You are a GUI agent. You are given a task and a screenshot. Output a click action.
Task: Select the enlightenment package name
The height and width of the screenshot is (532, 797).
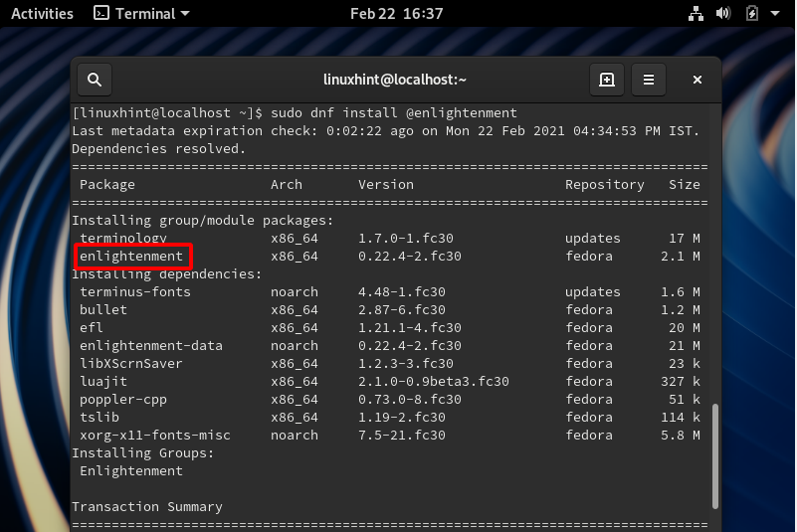click(131, 257)
